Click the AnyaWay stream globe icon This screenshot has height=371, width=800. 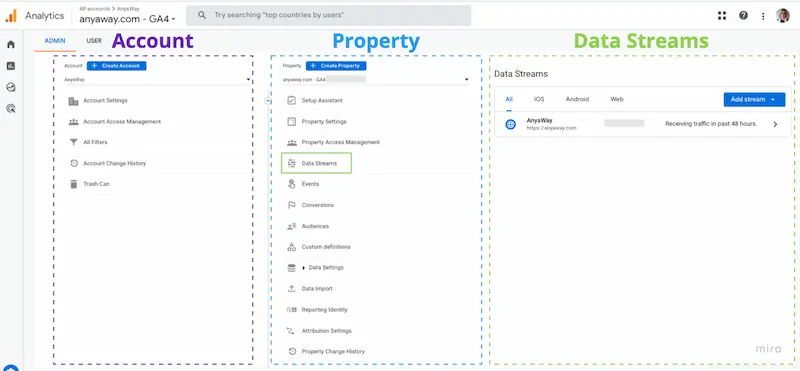pos(510,124)
